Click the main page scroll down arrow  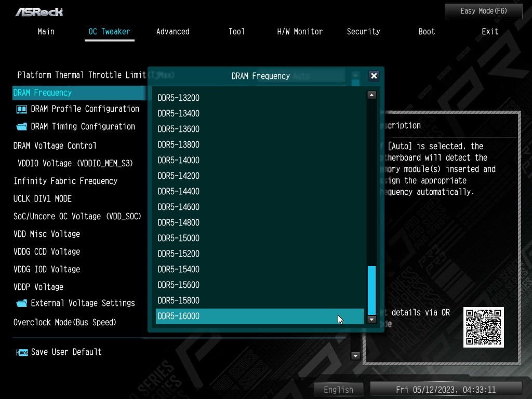pos(355,356)
